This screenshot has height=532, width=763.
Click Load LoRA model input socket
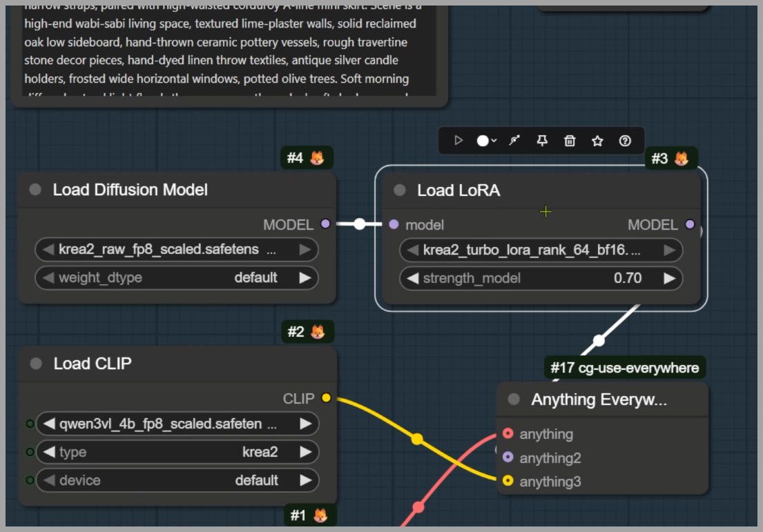(394, 224)
